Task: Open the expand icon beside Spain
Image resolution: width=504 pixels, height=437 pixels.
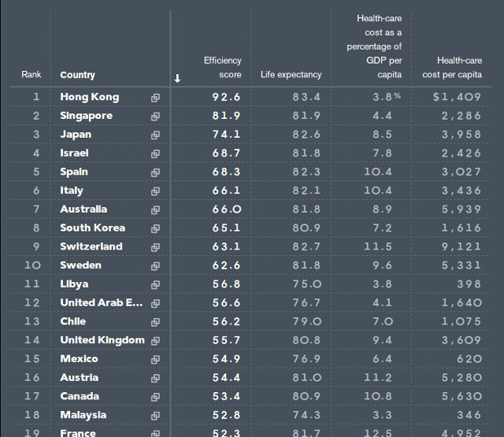Action: (x=155, y=172)
